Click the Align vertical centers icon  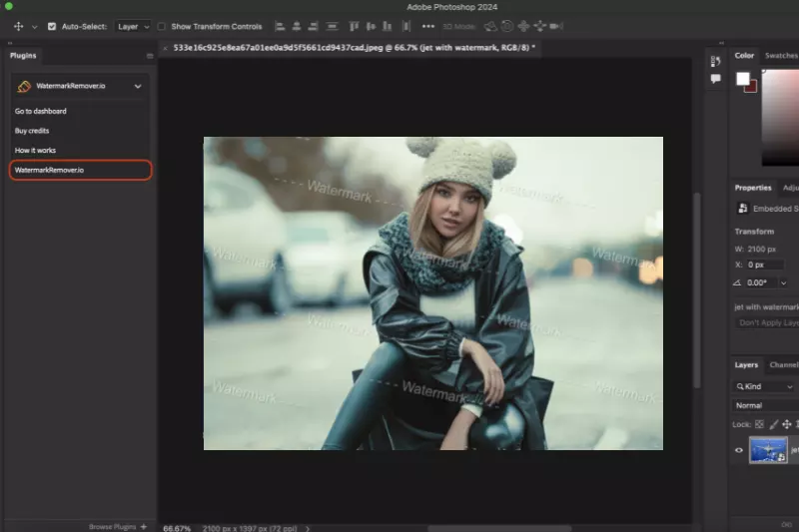pos(371,27)
